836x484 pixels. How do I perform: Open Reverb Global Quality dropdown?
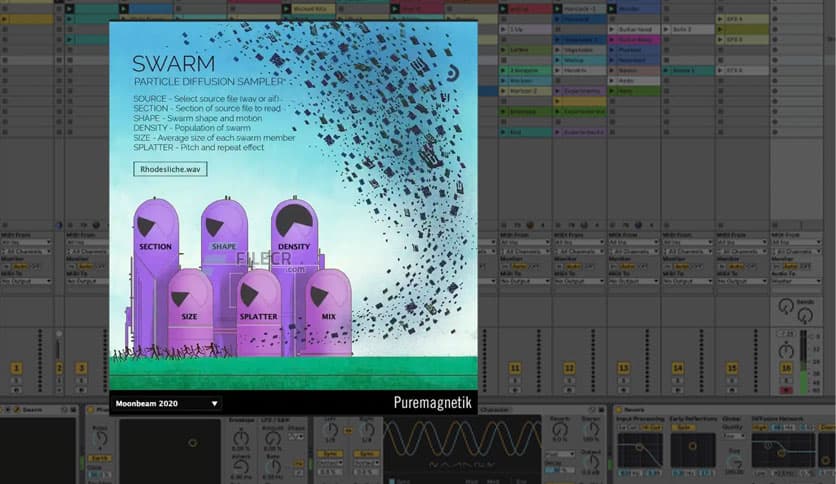pyautogui.click(x=734, y=436)
